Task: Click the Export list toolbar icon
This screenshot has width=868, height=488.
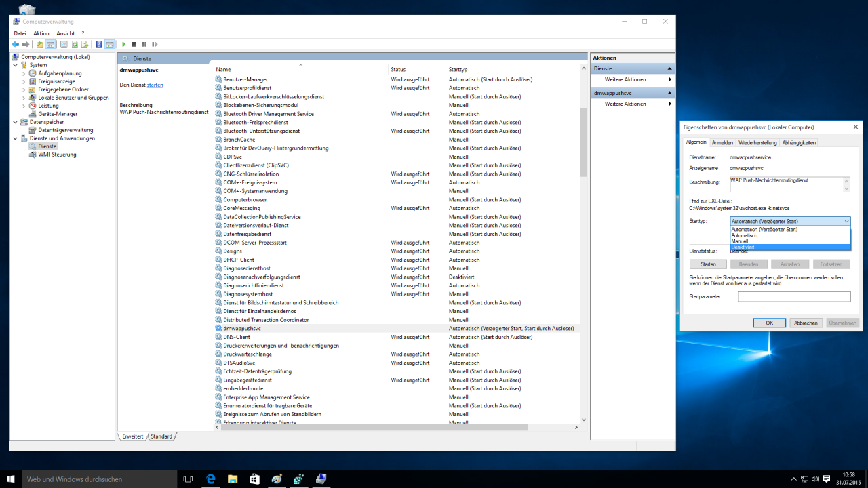Action: [85, 44]
